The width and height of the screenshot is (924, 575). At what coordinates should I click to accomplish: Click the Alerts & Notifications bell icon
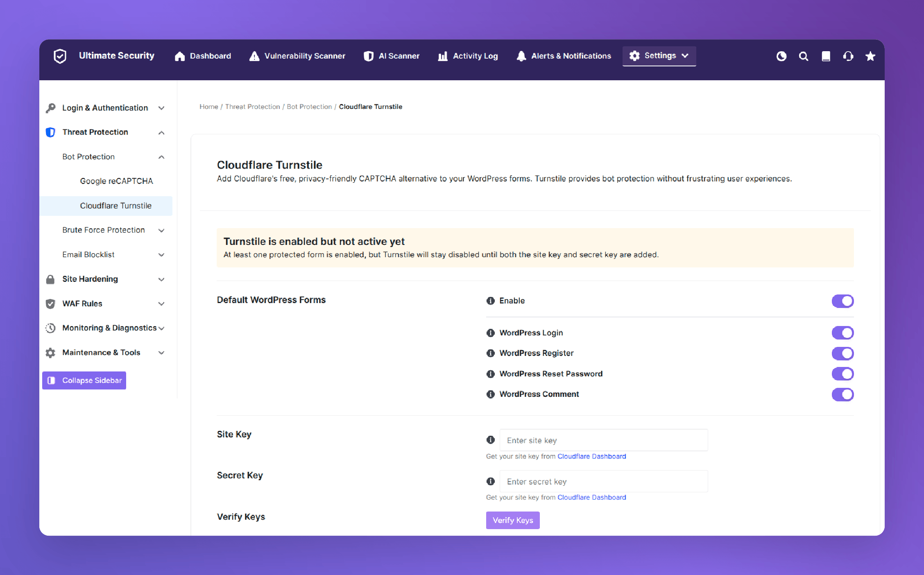pyautogui.click(x=521, y=56)
